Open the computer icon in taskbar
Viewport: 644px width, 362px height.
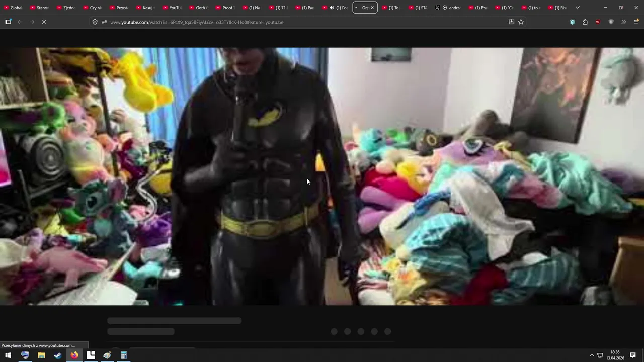25,355
